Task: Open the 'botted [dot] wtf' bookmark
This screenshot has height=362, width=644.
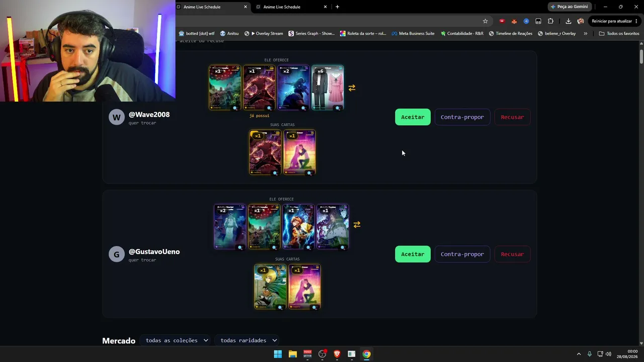Action: [x=197, y=34]
